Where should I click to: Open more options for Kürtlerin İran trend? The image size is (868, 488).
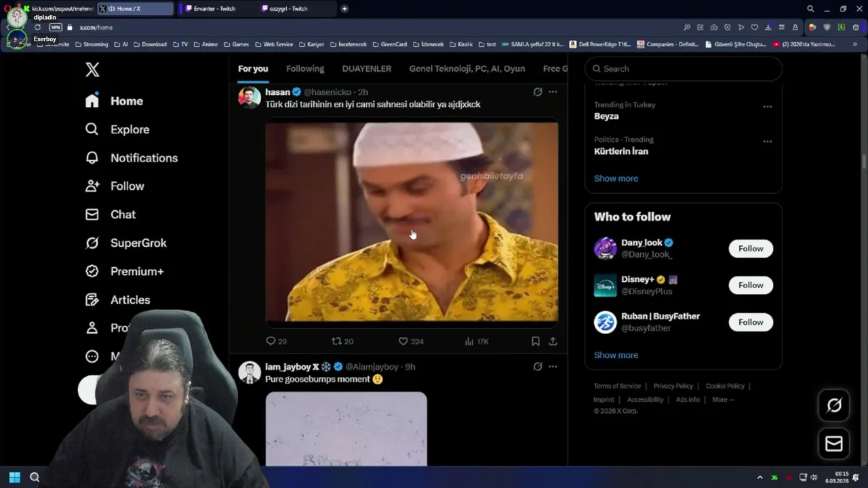[767, 142]
